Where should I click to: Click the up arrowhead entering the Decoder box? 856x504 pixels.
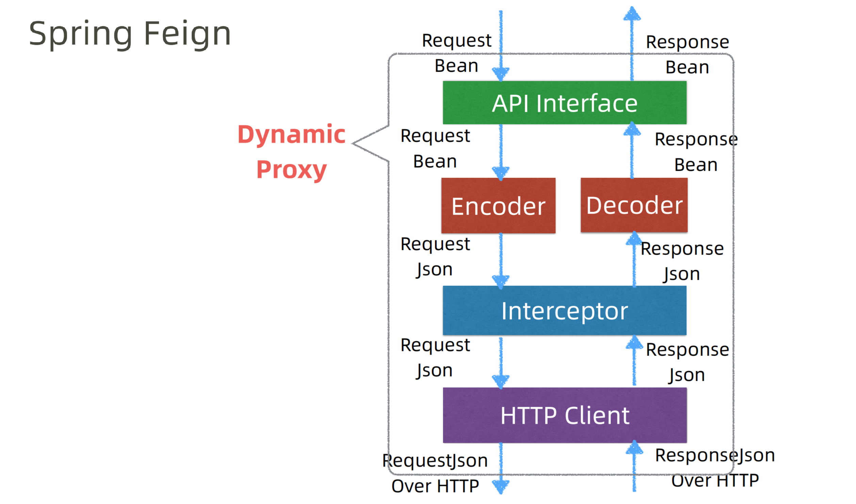pyautogui.click(x=634, y=239)
